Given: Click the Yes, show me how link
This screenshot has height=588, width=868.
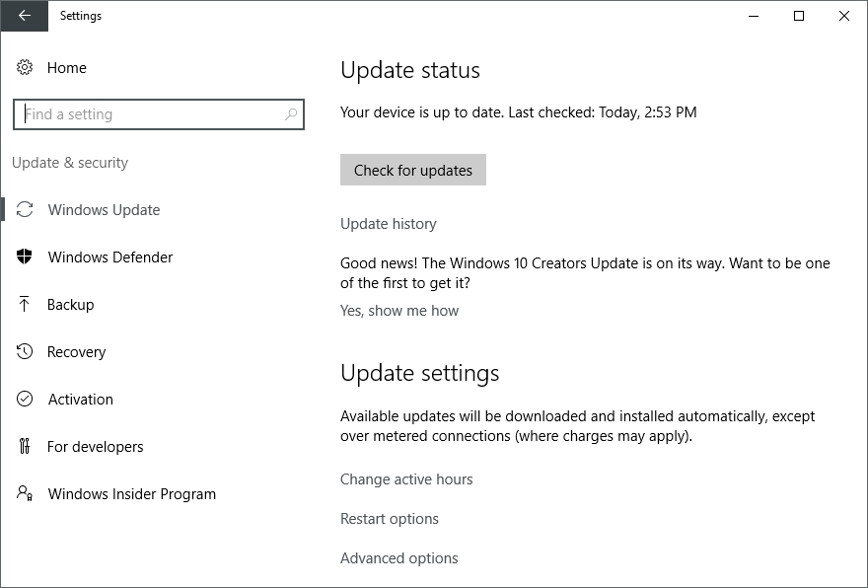Looking at the screenshot, I should pyautogui.click(x=399, y=311).
